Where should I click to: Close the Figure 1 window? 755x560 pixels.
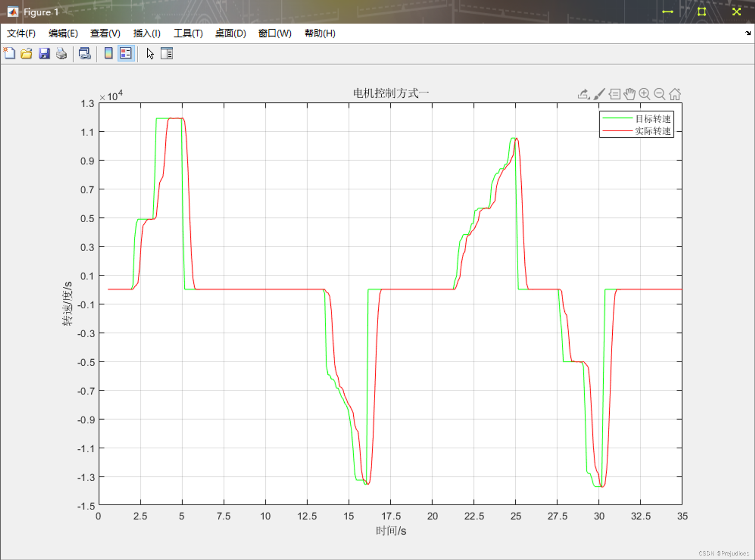737,12
